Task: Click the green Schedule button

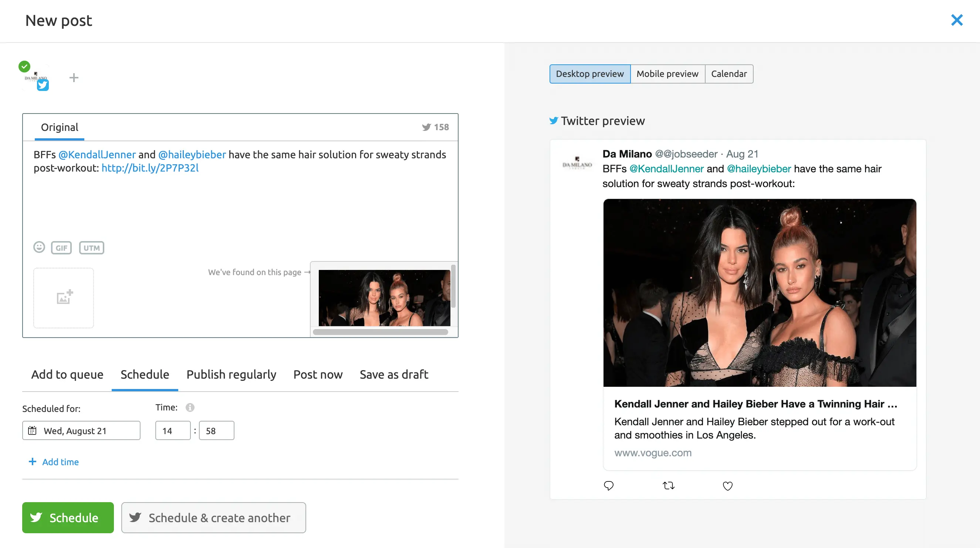Action: tap(68, 518)
